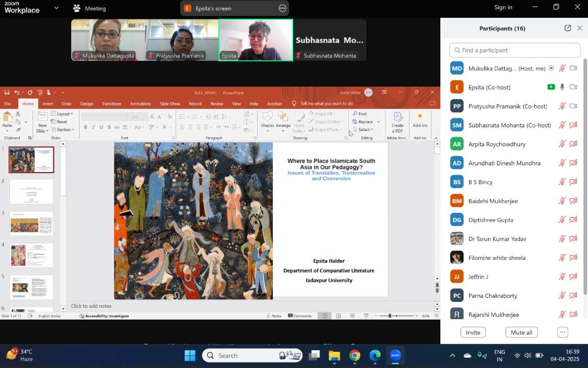Click Subhasnata Mohanta's video tile

330,40
